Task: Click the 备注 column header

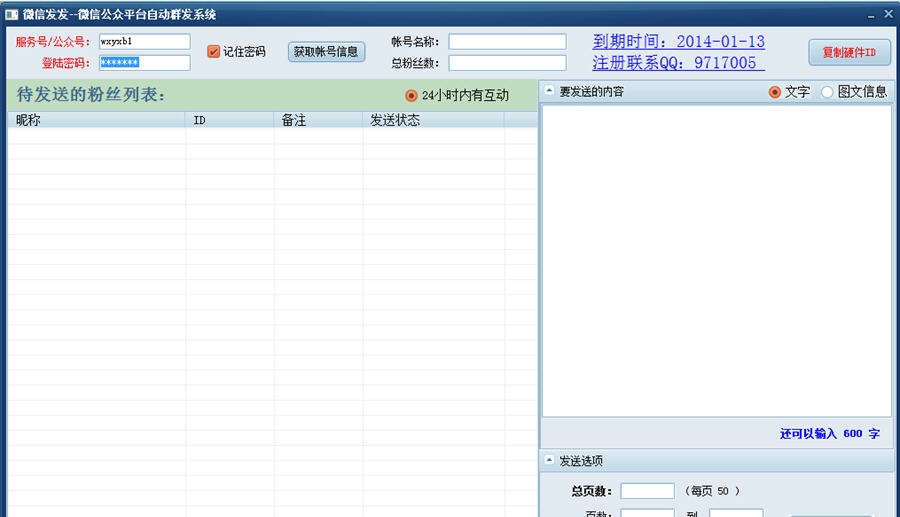Action: 318,120
